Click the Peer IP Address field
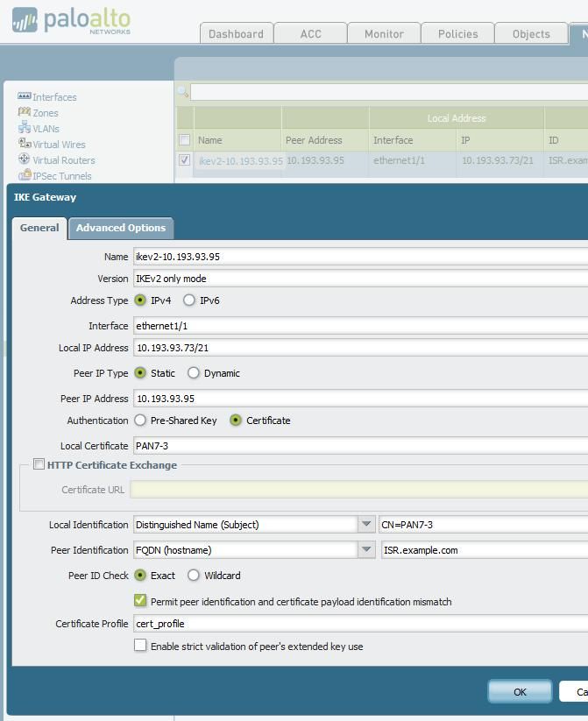Viewport: 588px width, 721px height. tap(359, 399)
